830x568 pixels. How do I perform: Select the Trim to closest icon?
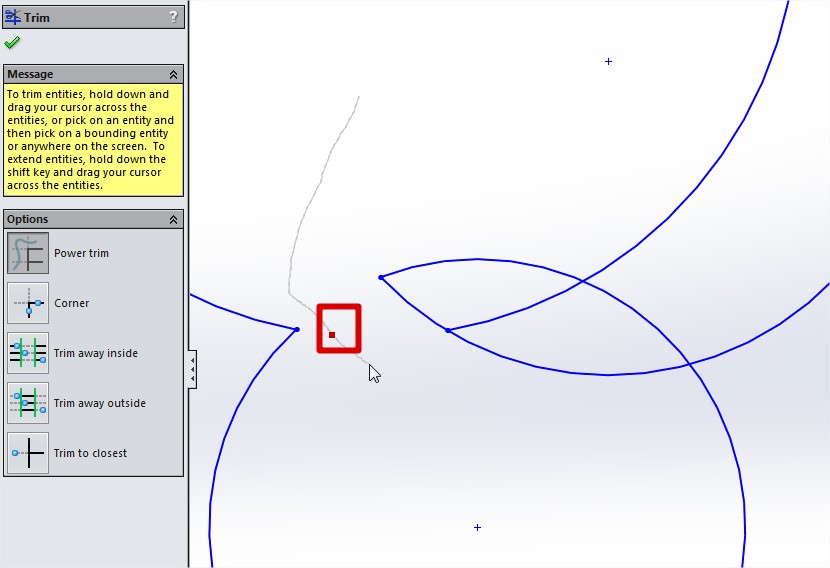tap(28, 453)
